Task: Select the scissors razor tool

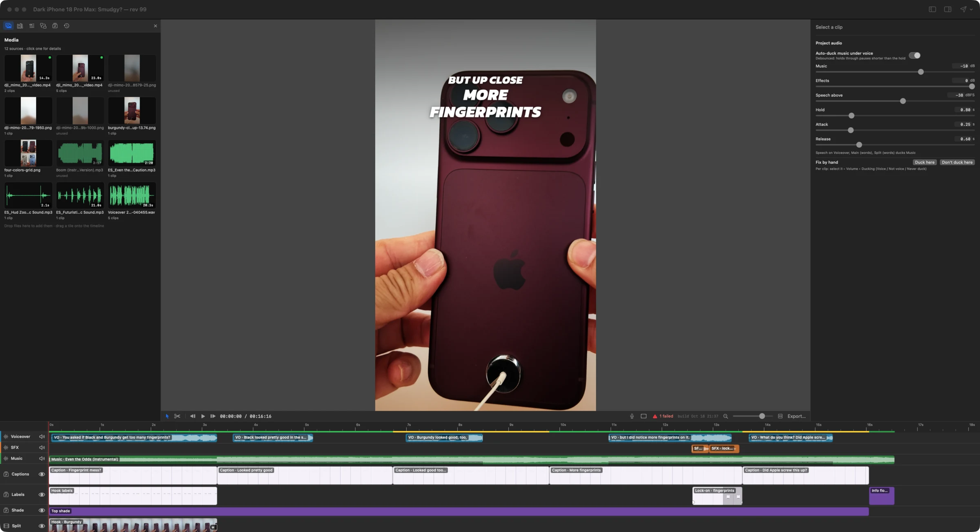Action: point(177,416)
